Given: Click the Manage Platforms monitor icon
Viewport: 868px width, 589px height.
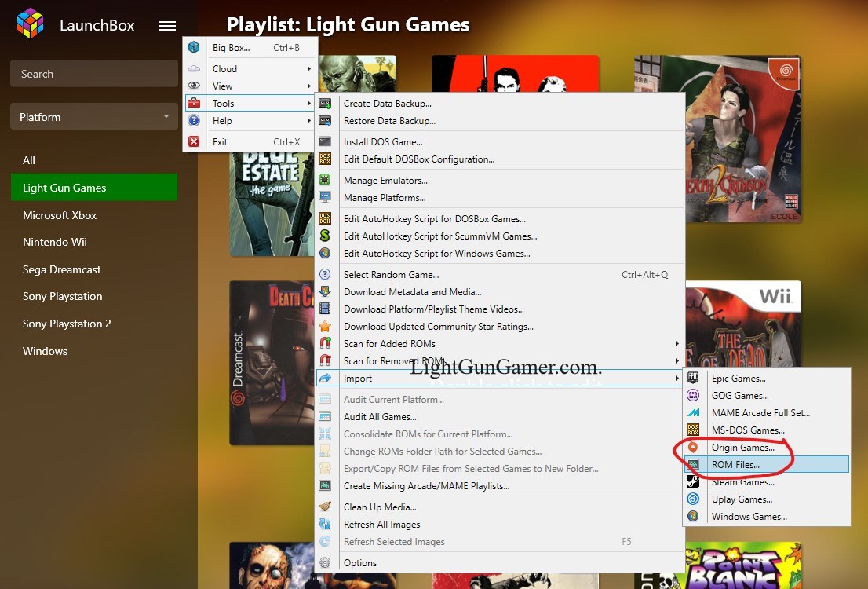Looking at the screenshot, I should click(x=325, y=197).
